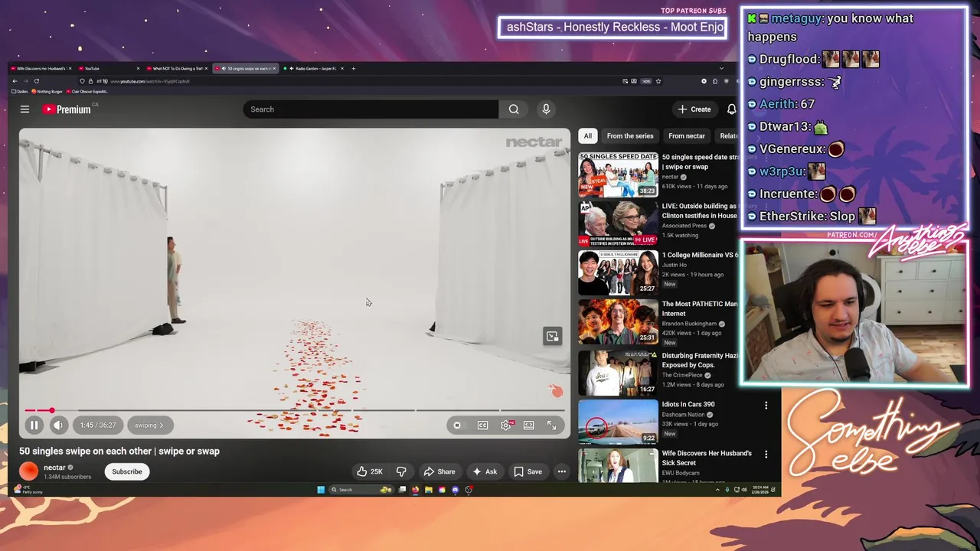Select the 'From nectar' chip
The width and height of the screenshot is (980, 551).
687,136
